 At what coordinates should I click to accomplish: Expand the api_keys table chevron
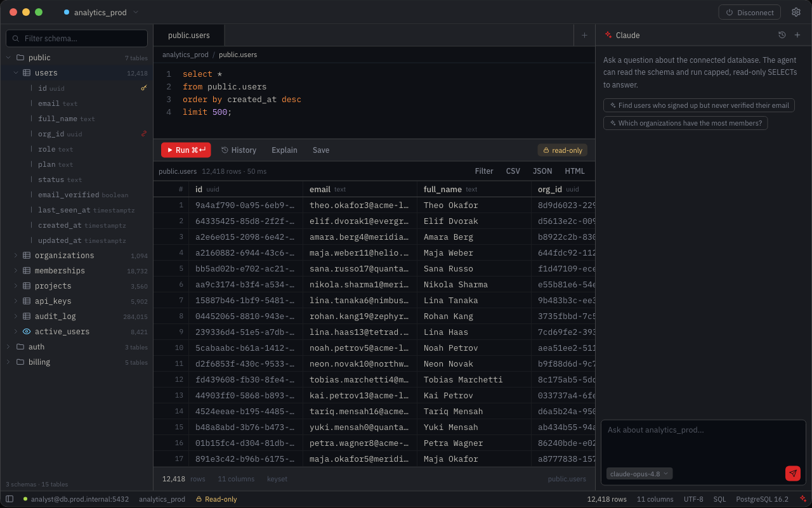pyautogui.click(x=16, y=301)
